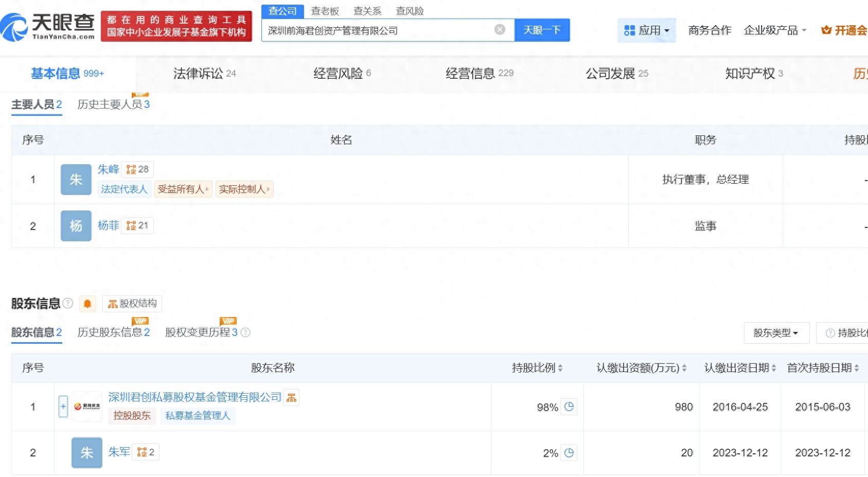Click the TianYanCha logo
Screen dimensions: 868x477
(48, 27)
